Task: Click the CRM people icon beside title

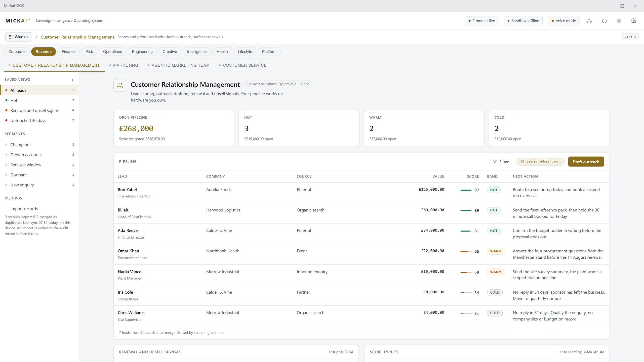Action: 120,85
